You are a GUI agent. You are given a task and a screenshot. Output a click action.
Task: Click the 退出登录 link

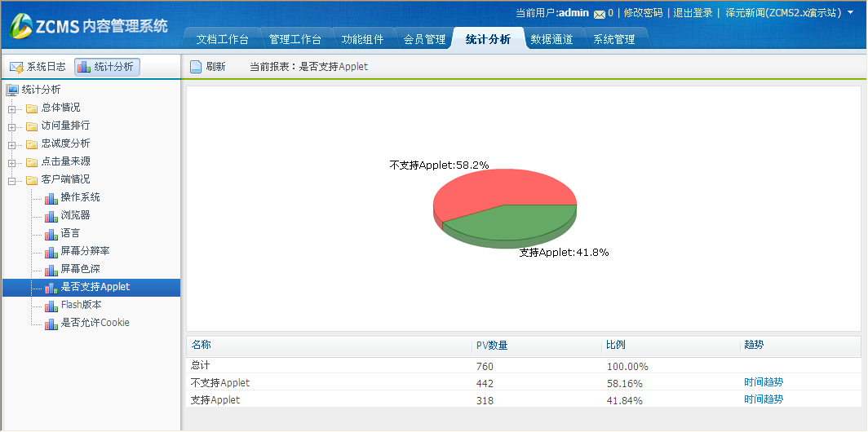(x=693, y=13)
